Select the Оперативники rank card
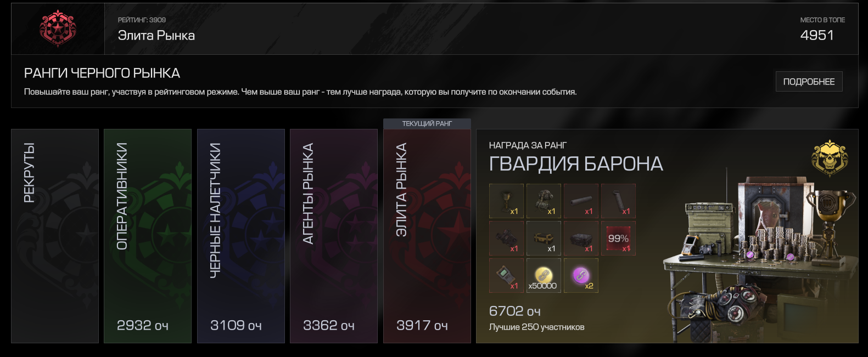This screenshot has height=357, width=868. 148,236
